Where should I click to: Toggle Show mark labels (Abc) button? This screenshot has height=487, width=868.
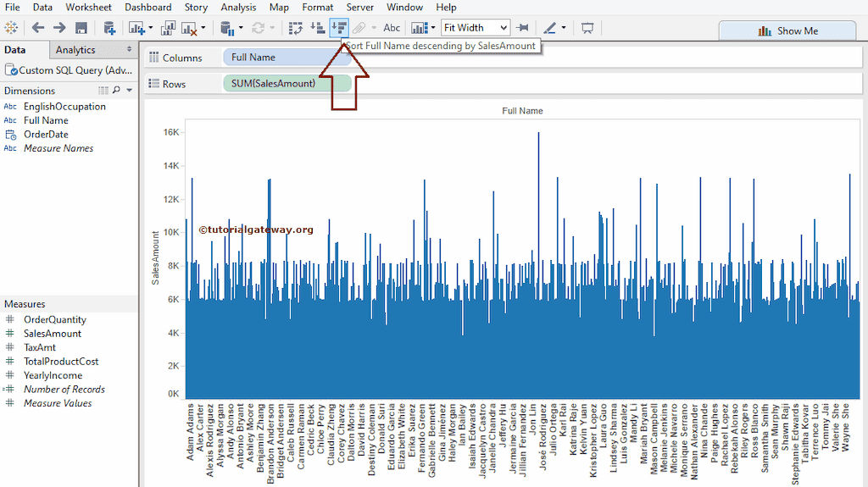click(392, 28)
